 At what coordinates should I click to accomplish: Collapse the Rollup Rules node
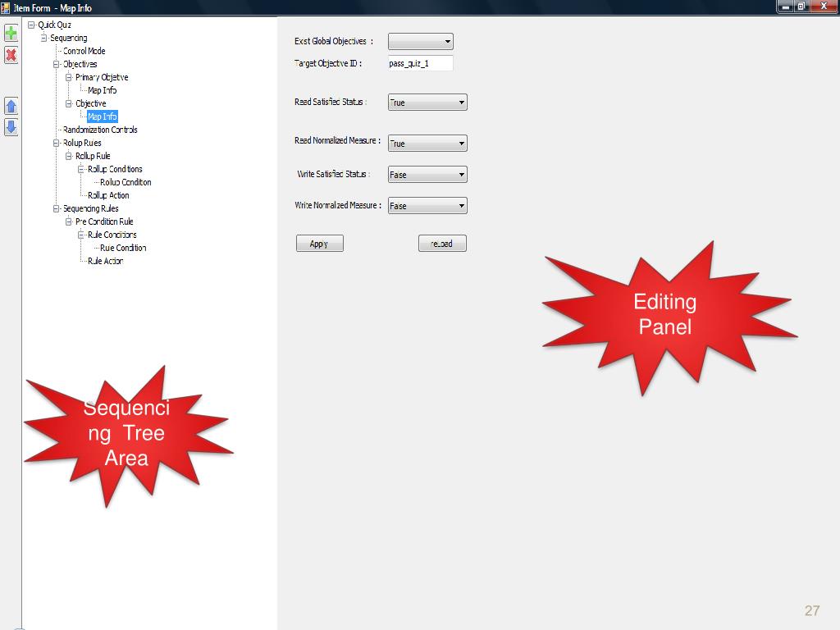pyautogui.click(x=57, y=143)
